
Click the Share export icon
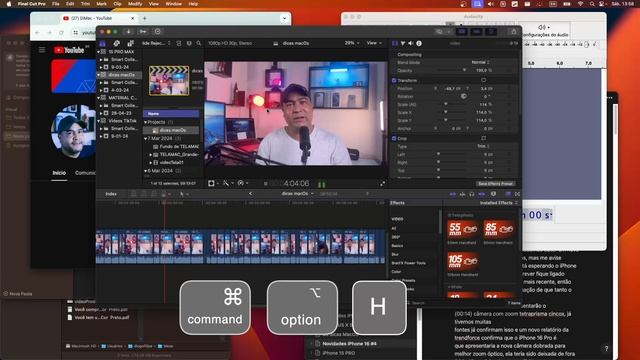514,31
